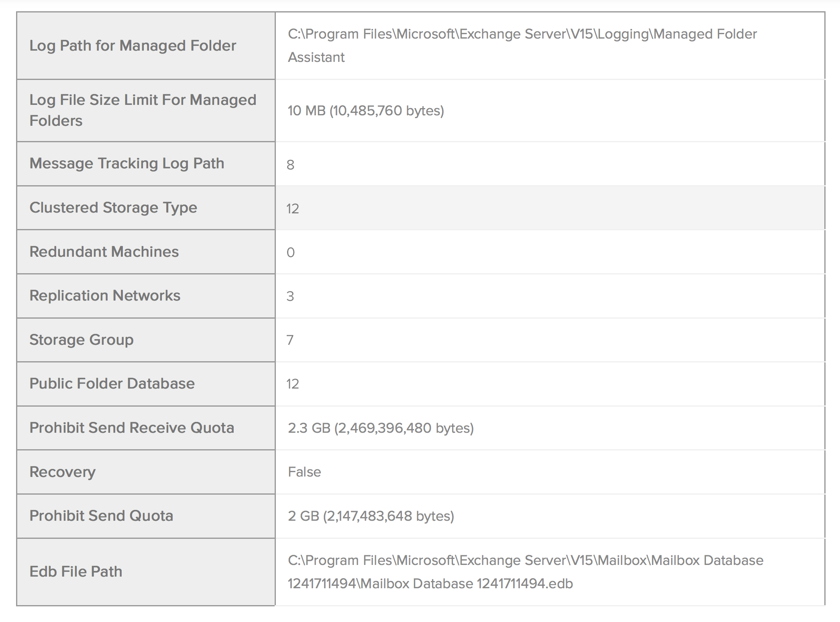Click the Clustered Storage Type label
Screen dimensions: 840x622
coord(113,208)
